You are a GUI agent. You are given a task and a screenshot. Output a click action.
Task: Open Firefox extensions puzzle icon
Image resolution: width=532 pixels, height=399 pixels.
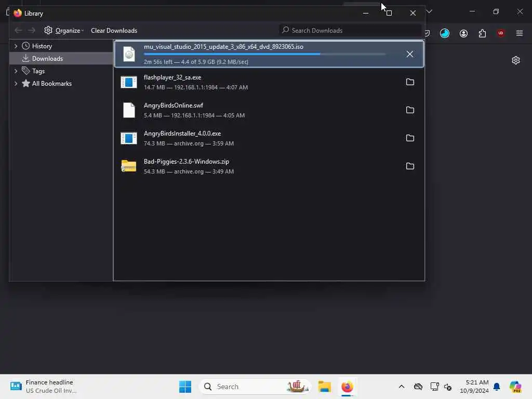[482, 33]
